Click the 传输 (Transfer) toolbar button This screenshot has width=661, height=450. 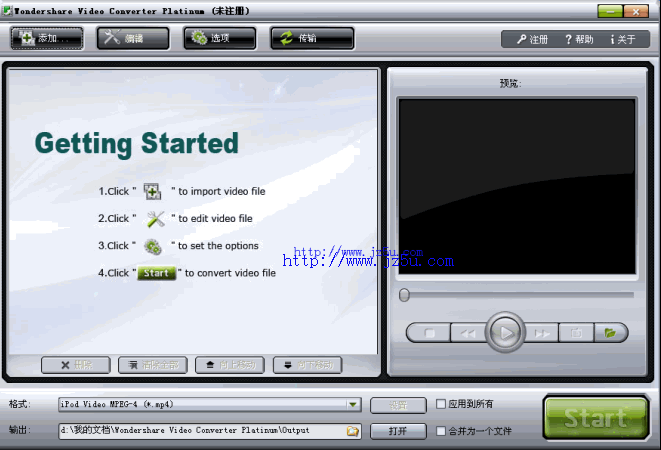click(x=312, y=38)
